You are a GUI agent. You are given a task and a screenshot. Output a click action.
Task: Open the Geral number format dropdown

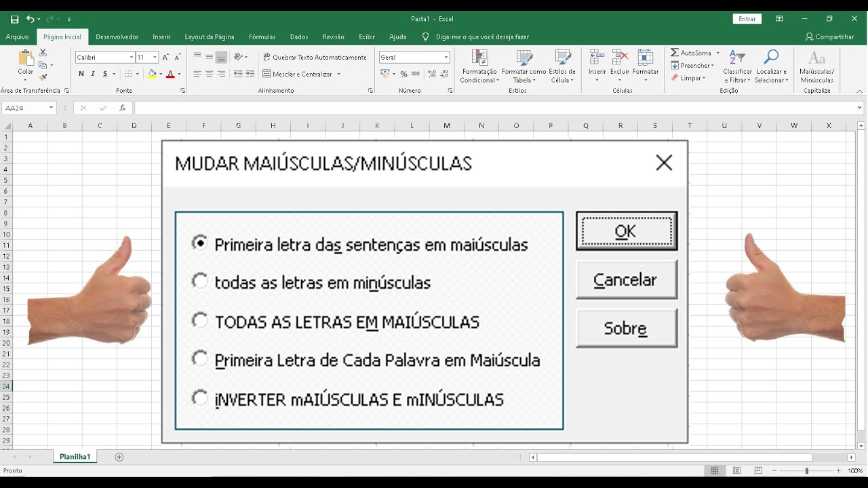(446, 58)
